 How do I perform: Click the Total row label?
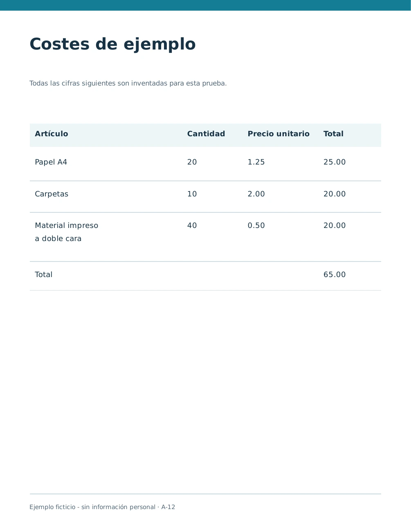tap(44, 275)
